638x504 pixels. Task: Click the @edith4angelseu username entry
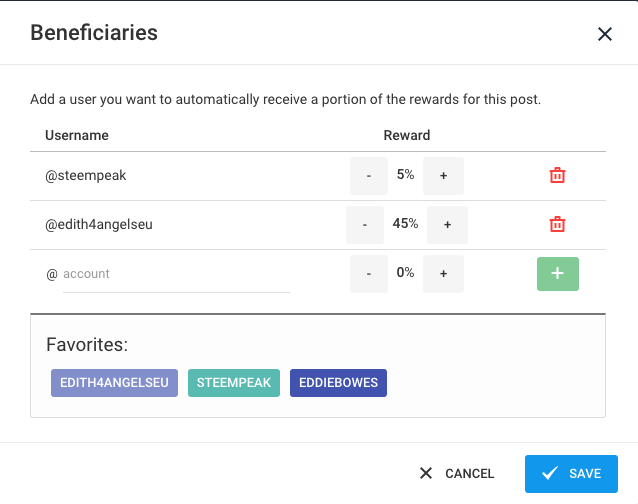(x=99, y=225)
